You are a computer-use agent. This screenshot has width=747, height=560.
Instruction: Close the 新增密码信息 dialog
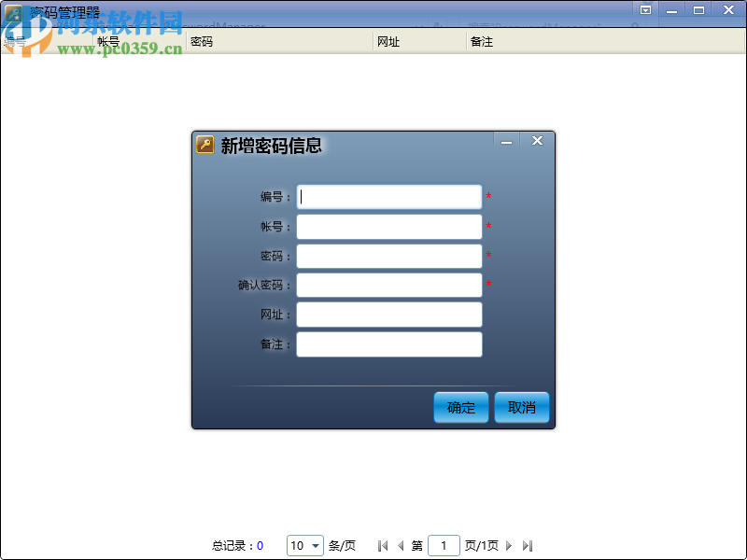coord(538,141)
